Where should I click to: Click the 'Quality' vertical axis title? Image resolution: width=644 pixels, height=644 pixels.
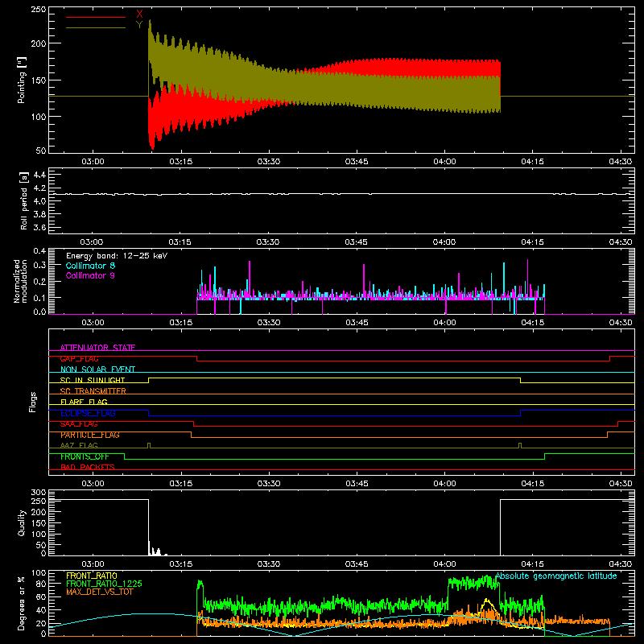tap(22, 522)
